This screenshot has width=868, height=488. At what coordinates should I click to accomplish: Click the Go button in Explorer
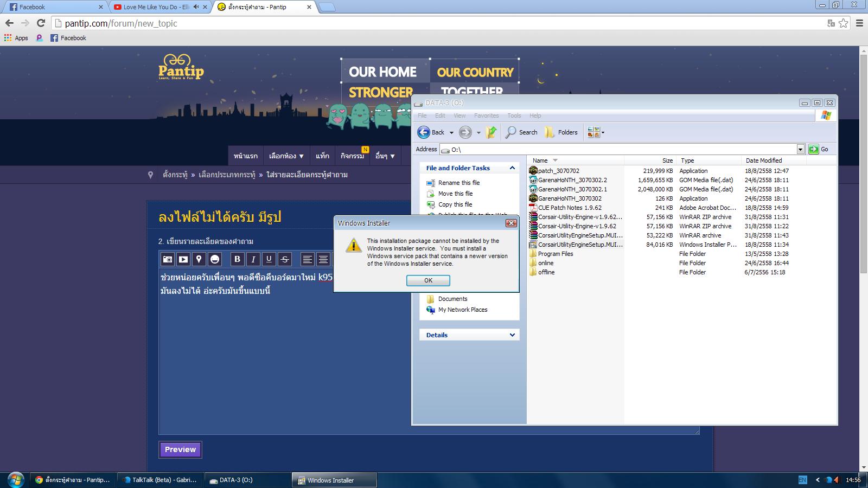[x=819, y=149]
